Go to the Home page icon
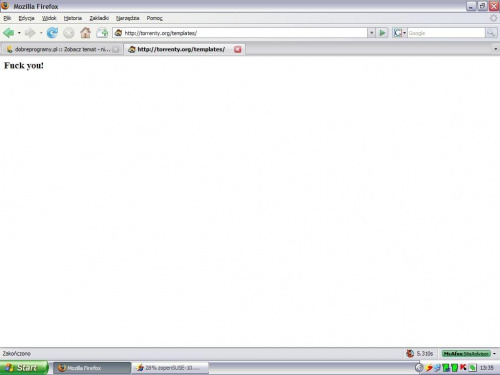Screen dimensions: 500x375 tap(85, 33)
